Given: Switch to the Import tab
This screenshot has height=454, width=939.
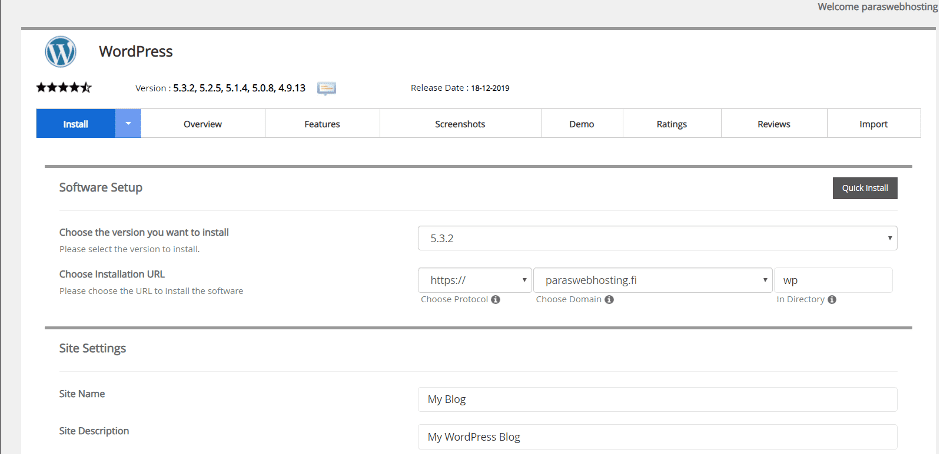Looking at the screenshot, I should (874, 124).
